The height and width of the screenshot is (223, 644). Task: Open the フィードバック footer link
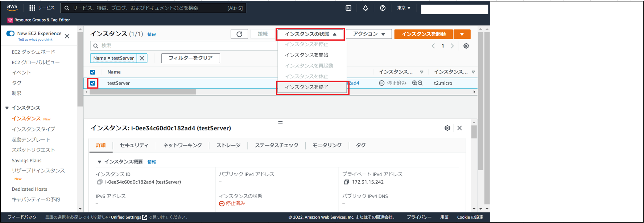[22, 217]
